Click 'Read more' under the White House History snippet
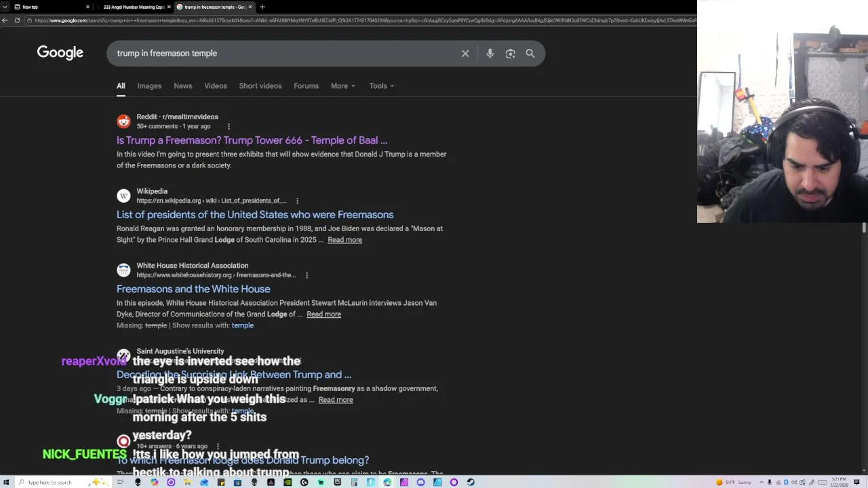The image size is (868, 488). coord(323,314)
